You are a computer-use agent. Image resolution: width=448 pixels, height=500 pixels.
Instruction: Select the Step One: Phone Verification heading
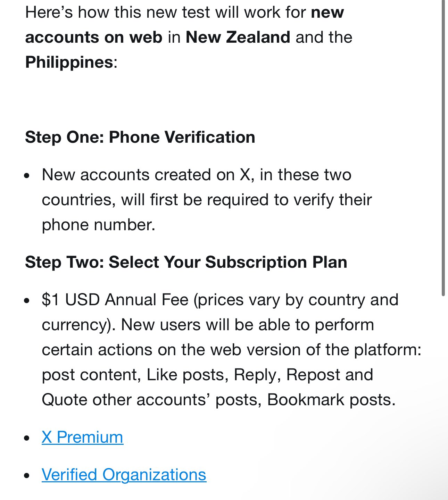140,137
